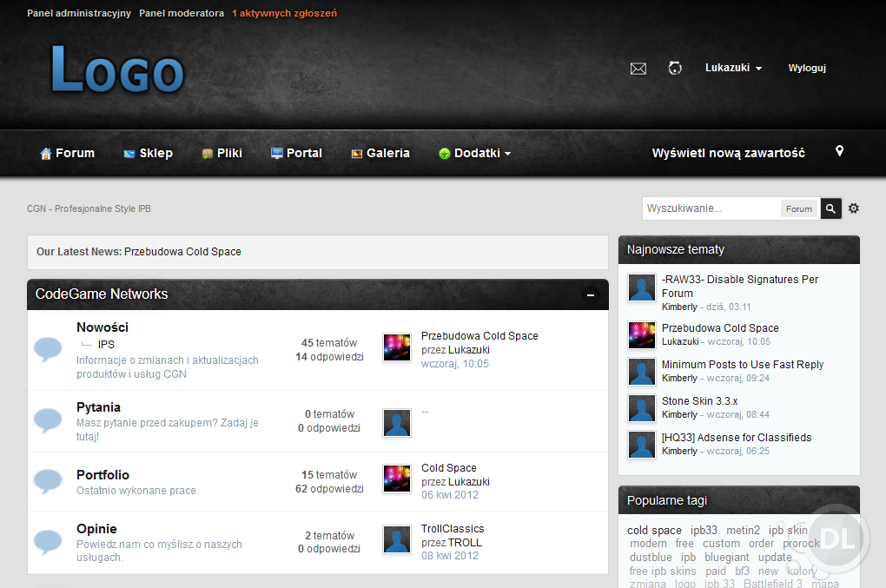This screenshot has width=886, height=588.
Task: Open the Galeria navigation tab
Action: [x=380, y=153]
